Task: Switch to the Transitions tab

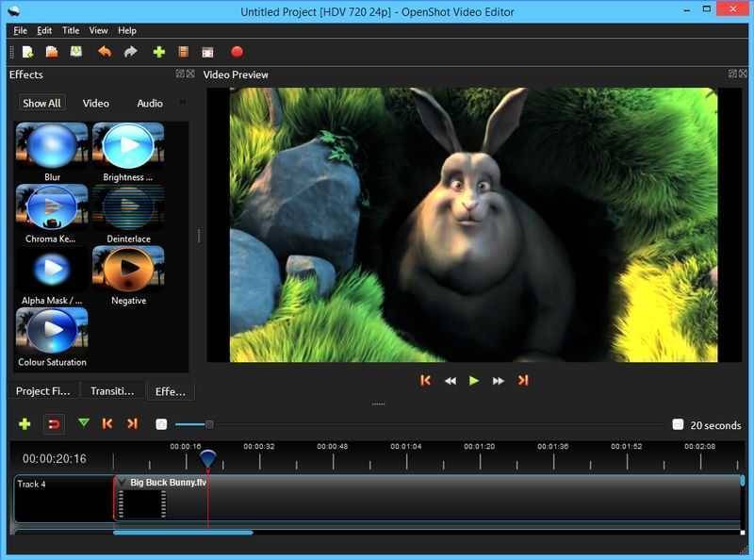Action: pyautogui.click(x=110, y=390)
